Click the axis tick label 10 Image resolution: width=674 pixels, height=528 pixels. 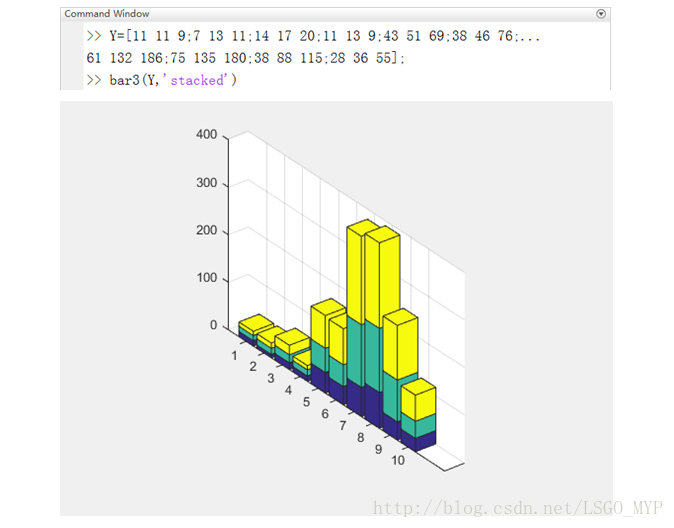398,460
